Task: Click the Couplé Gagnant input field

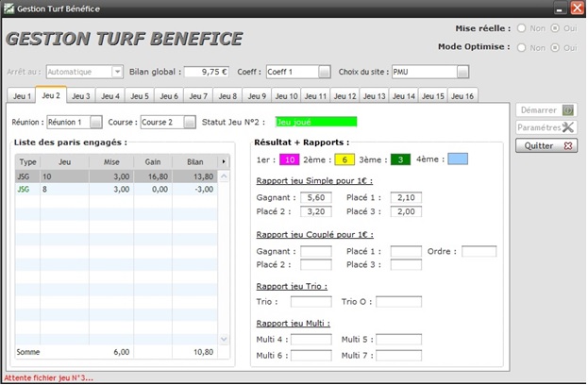Action: tap(315, 251)
